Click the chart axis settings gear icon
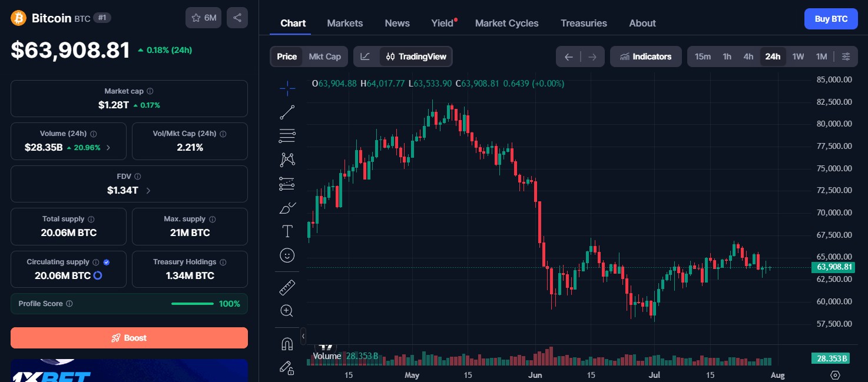The width and height of the screenshot is (868, 382). pyautogui.click(x=835, y=375)
